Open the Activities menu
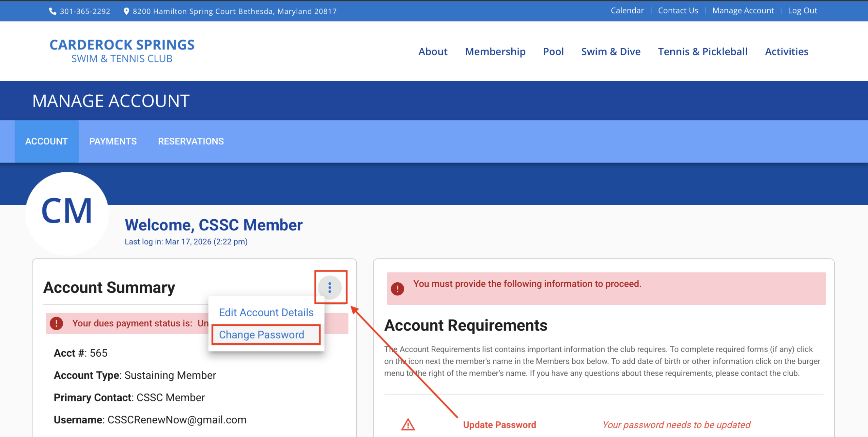 (x=787, y=52)
